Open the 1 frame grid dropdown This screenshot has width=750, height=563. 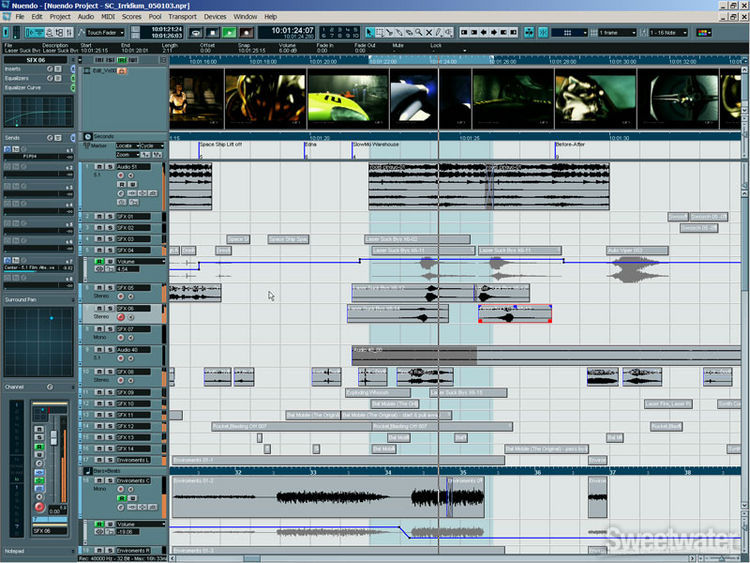click(622, 32)
